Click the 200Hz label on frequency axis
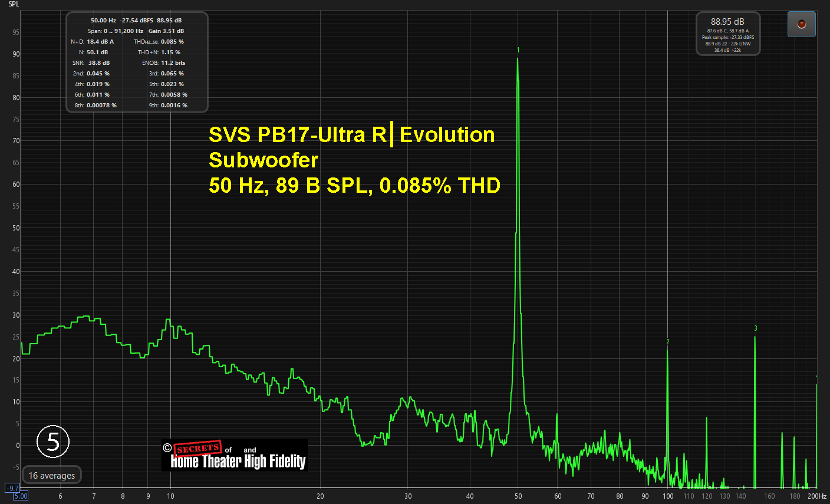 817,496
